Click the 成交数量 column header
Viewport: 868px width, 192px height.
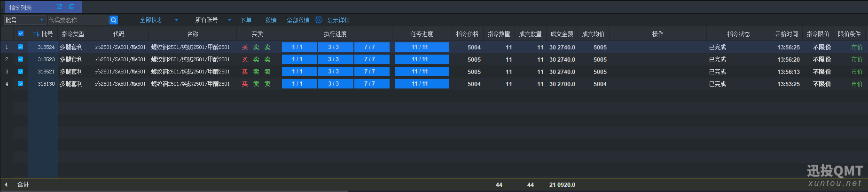pos(531,34)
